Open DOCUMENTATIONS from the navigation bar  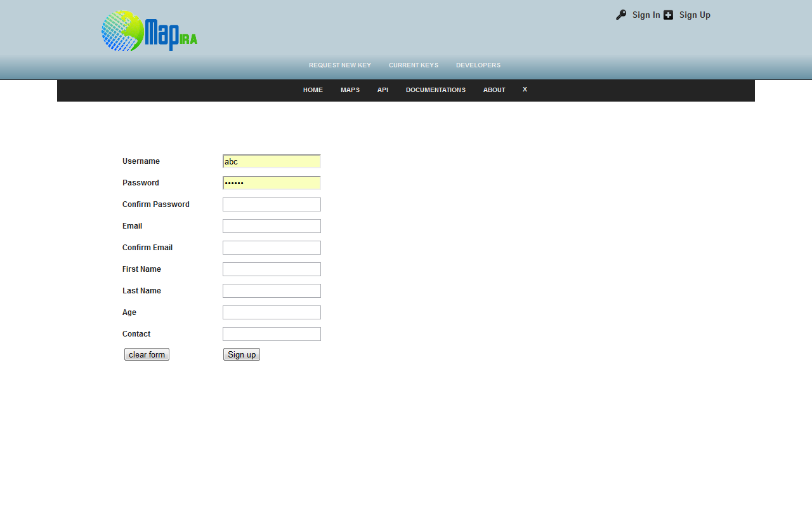pos(436,90)
